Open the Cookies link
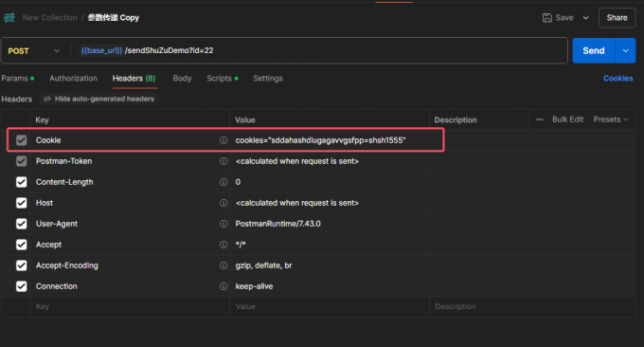 pyautogui.click(x=617, y=78)
